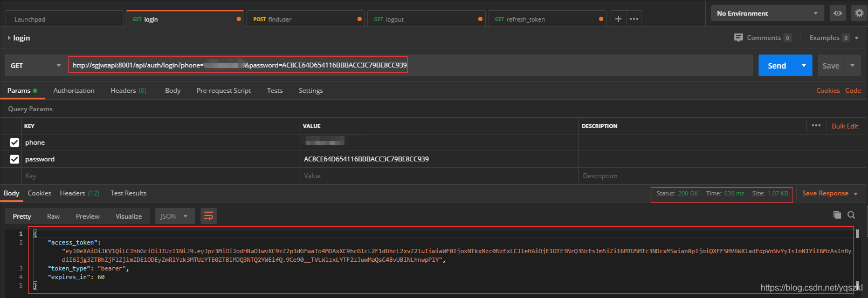Open Save Response dropdown

(830, 193)
